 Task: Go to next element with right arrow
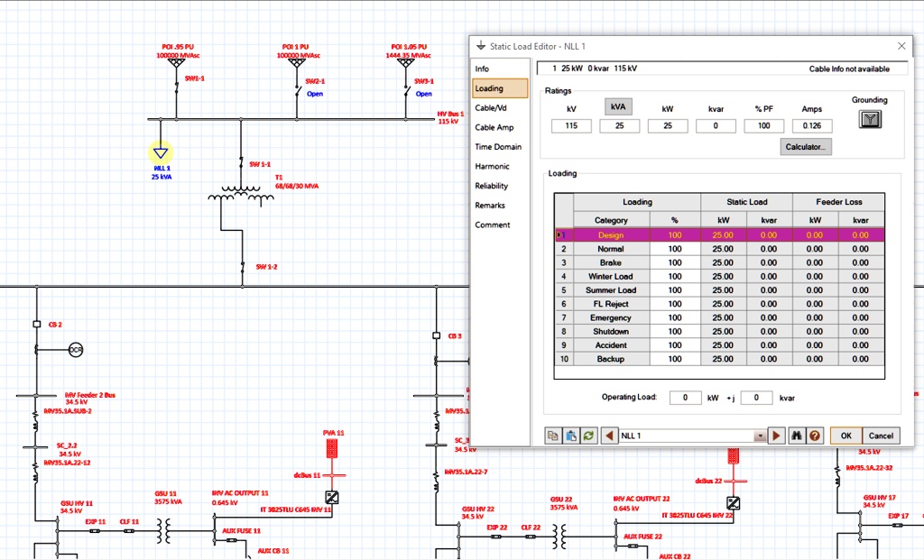[776, 436]
